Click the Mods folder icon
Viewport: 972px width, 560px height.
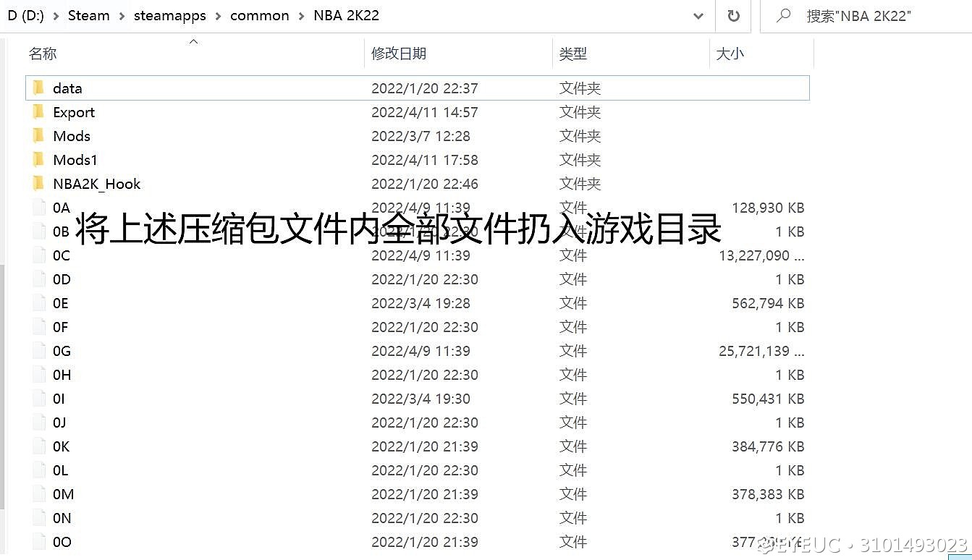(38, 136)
